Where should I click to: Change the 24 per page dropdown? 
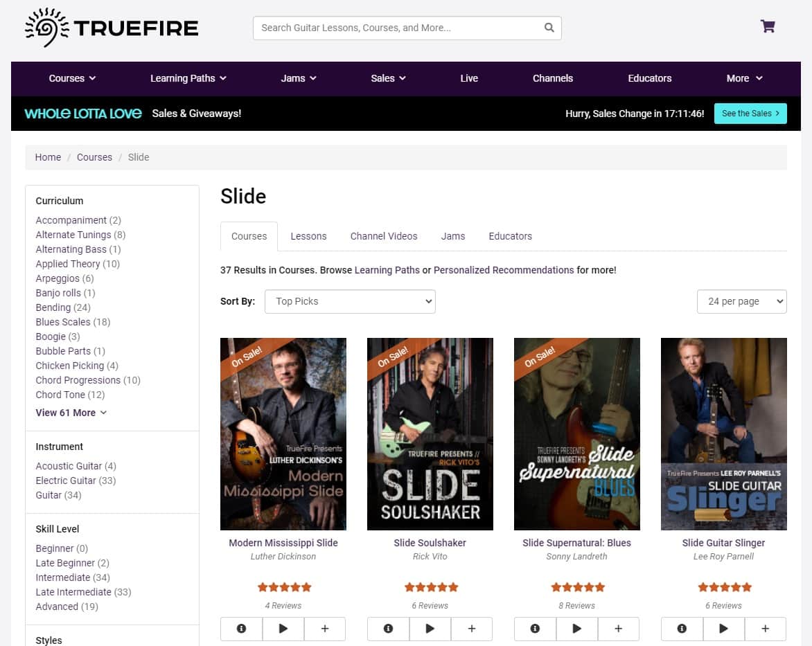coord(741,301)
